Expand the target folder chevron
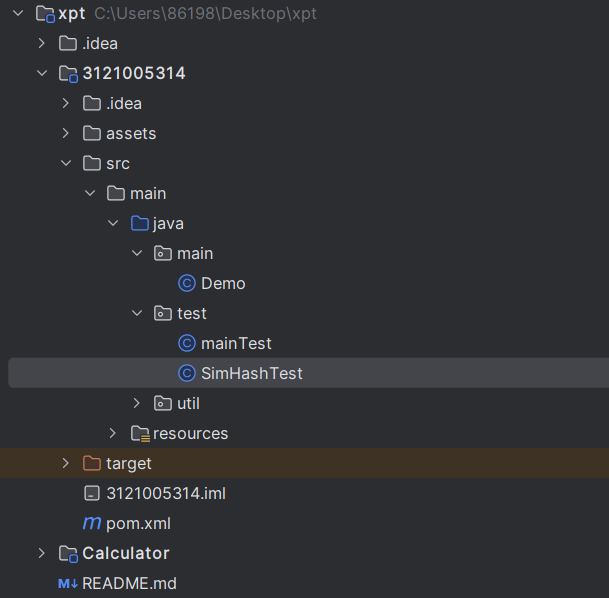 (66, 463)
